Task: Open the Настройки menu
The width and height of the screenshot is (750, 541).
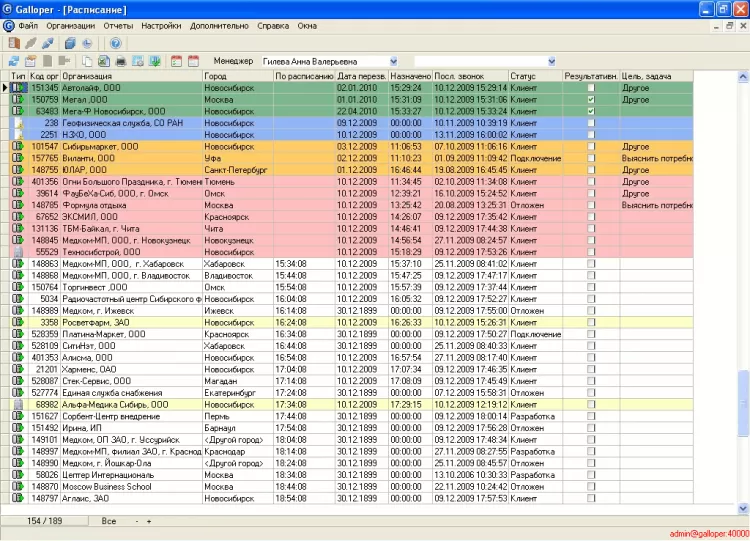Action: point(161,26)
